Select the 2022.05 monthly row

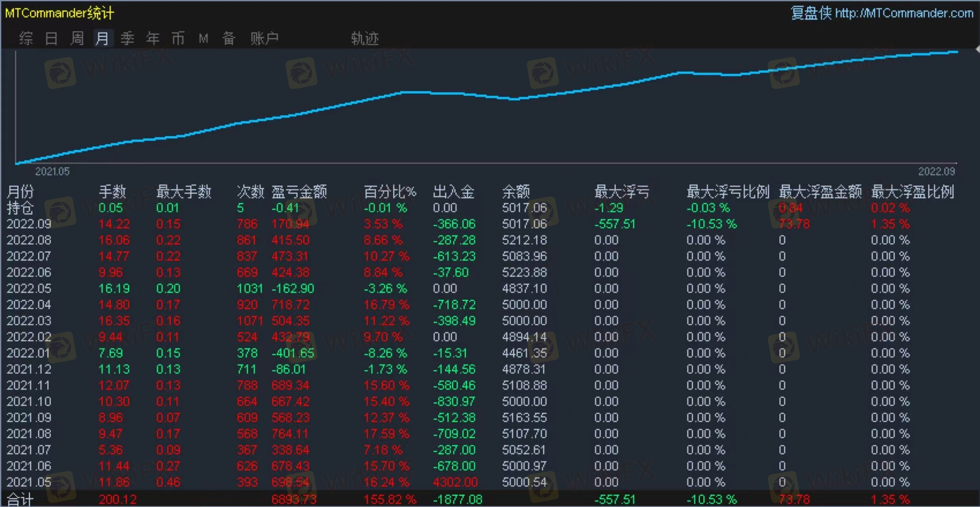[x=29, y=288]
